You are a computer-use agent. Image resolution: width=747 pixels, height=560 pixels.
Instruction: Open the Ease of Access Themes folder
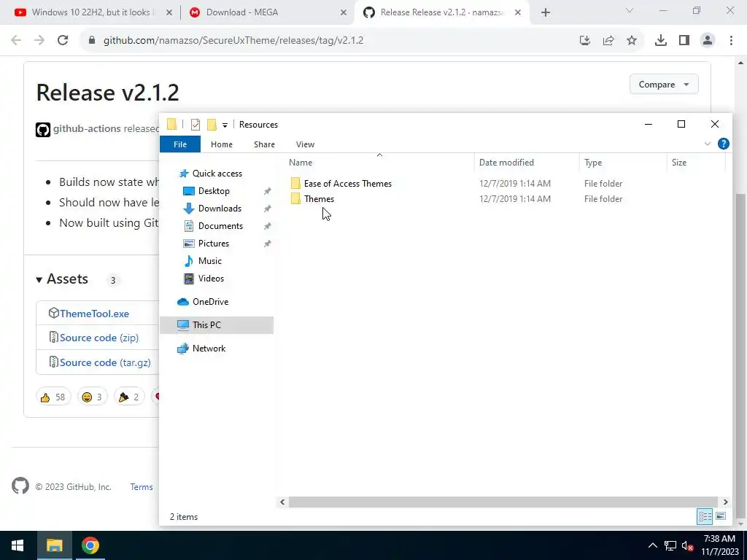pyautogui.click(x=348, y=183)
